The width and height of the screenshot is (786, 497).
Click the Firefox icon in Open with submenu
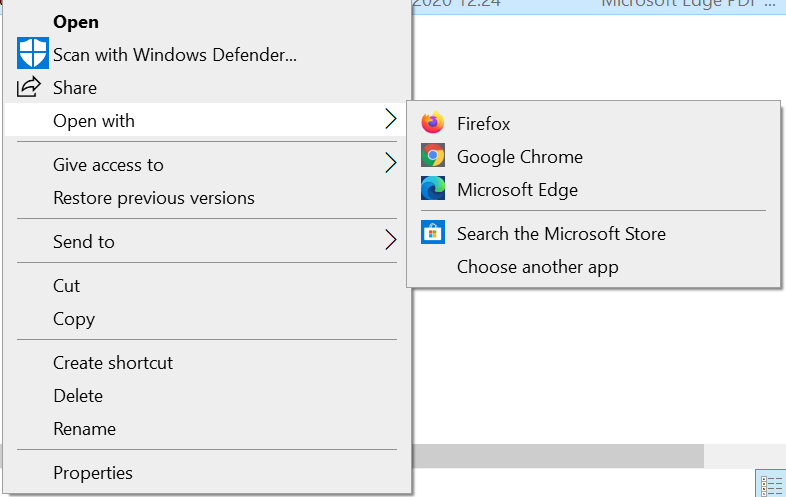[x=433, y=123]
